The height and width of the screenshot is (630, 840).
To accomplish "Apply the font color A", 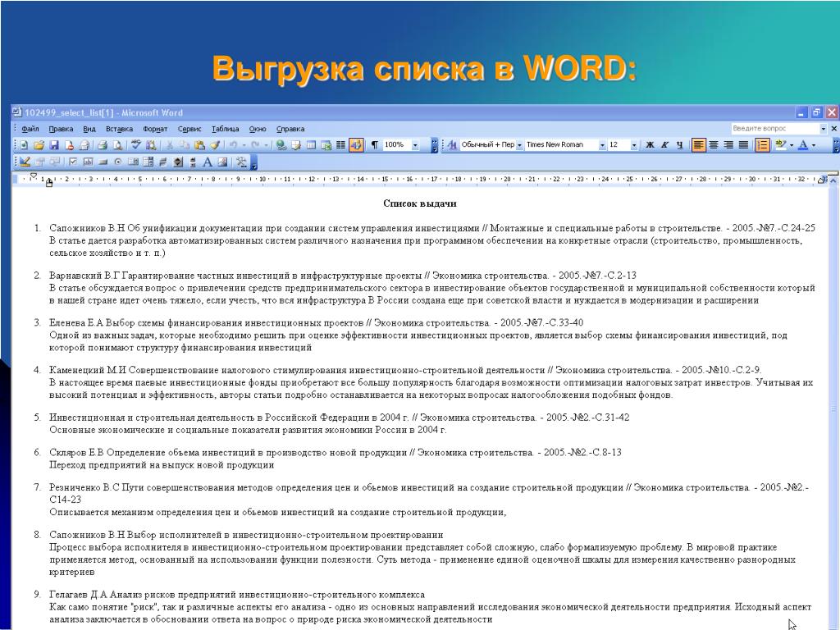I will pyautogui.click(x=802, y=145).
